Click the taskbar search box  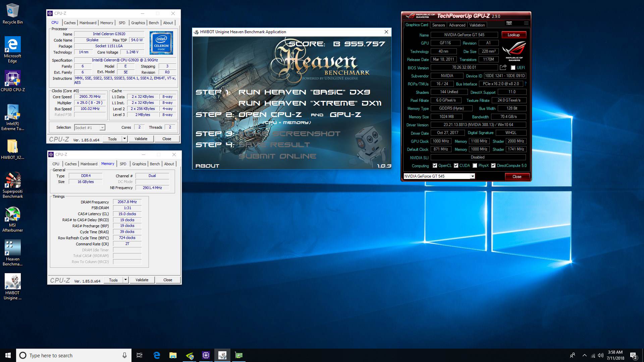coord(74,355)
